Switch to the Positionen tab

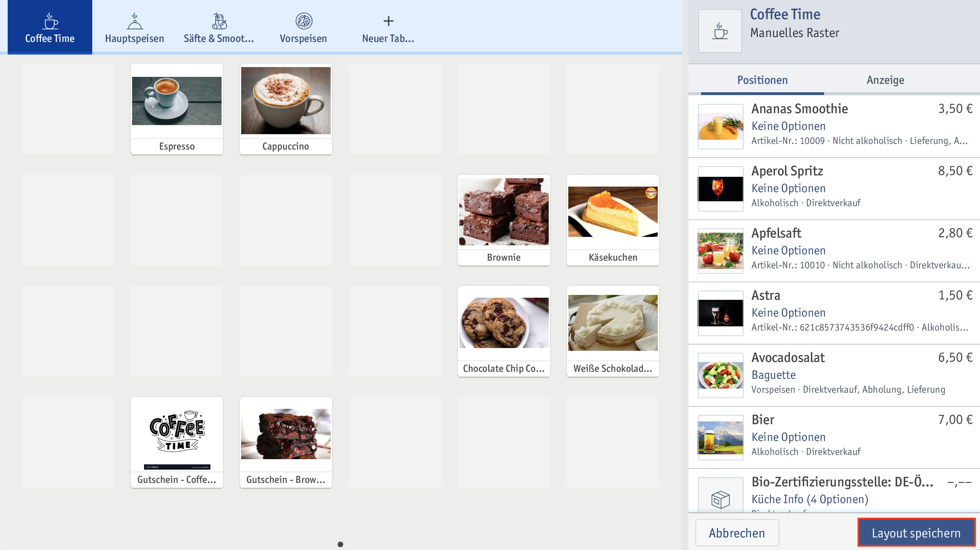[x=761, y=79]
